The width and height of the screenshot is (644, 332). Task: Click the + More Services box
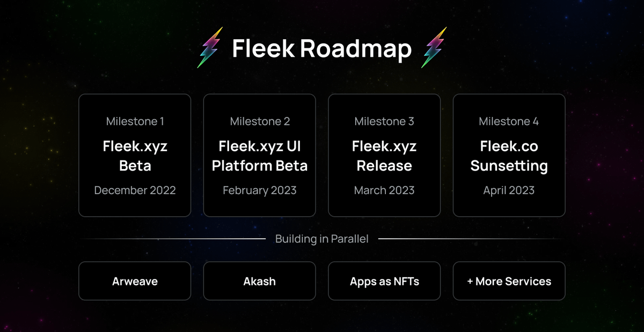[509, 281]
